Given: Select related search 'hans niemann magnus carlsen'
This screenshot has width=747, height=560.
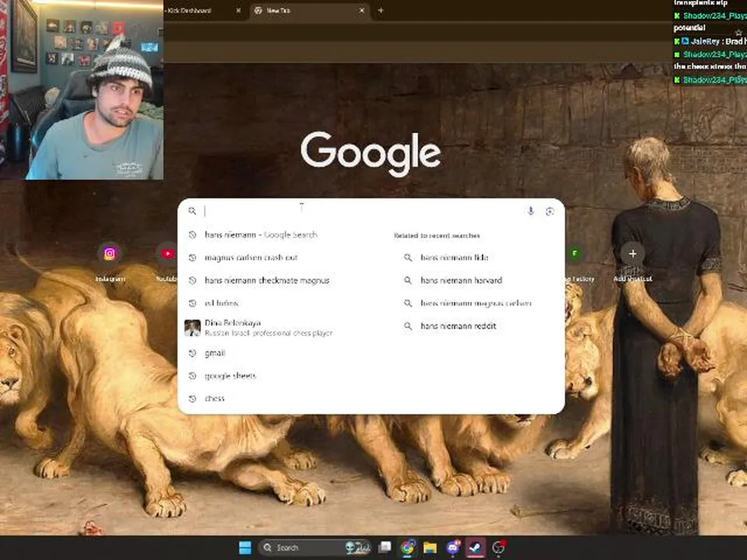Looking at the screenshot, I should pos(475,303).
